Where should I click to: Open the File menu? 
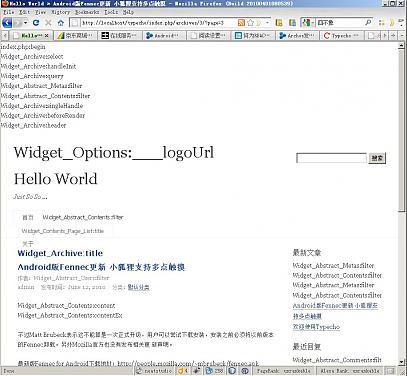pyautogui.click(x=9, y=12)
